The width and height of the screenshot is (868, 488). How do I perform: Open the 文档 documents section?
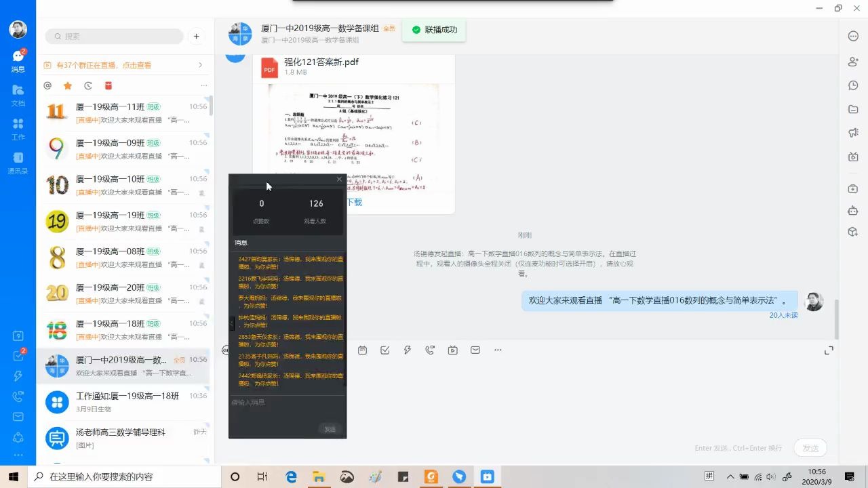pos(18,95)
